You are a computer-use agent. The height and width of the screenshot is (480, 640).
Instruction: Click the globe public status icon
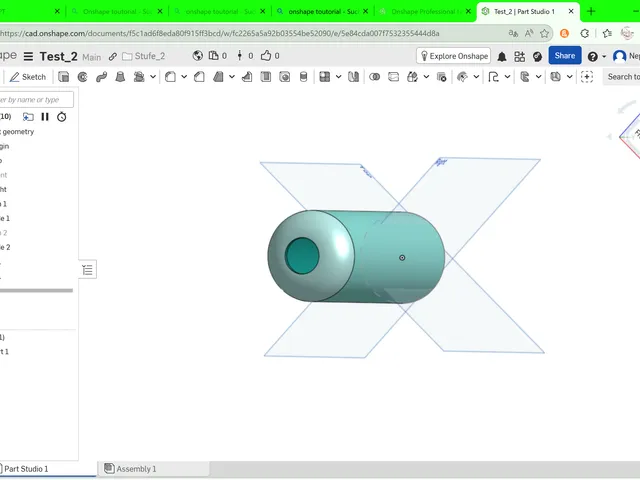coord(198,56)
